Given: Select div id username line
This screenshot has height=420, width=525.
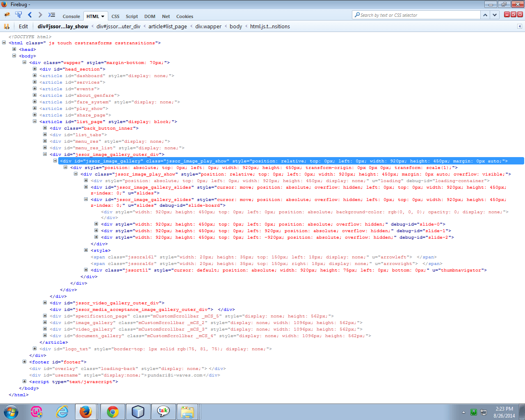Looking at the screenshot, I should click(125, 375).
